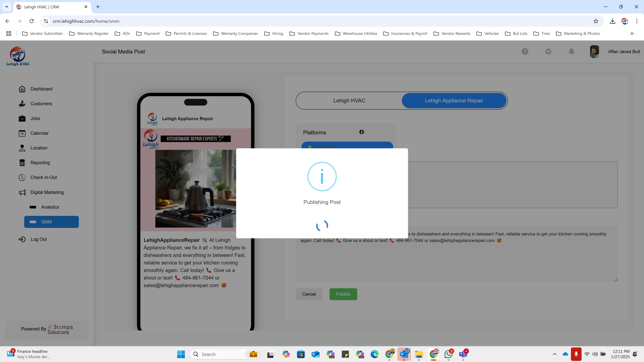Open the Chrome downloads icon
This screenshot has height=362, width=644.
[x=612, y=21]
